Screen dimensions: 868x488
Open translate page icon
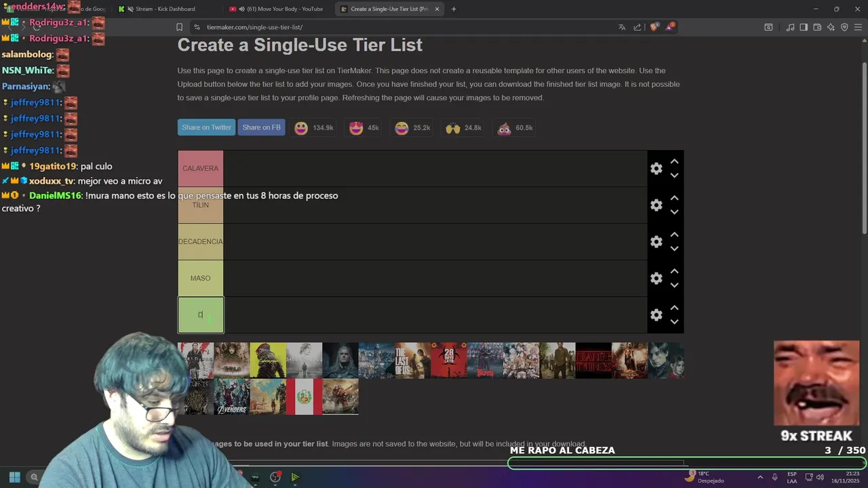click(622, 27)
